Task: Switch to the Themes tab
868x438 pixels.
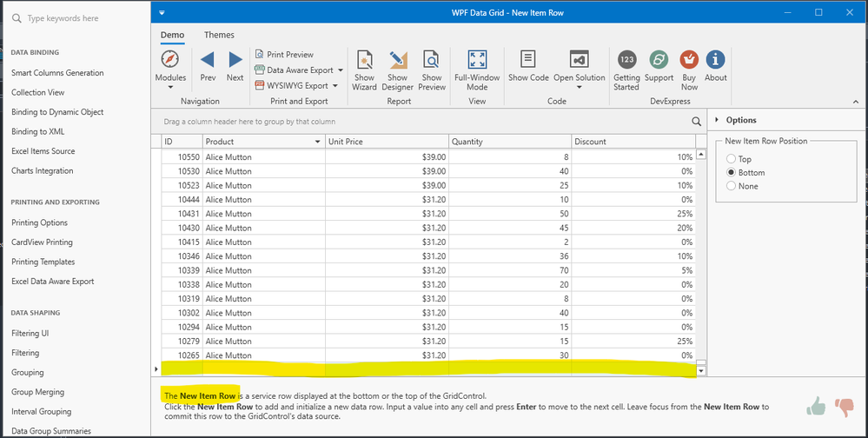Action: coord(219,35)
